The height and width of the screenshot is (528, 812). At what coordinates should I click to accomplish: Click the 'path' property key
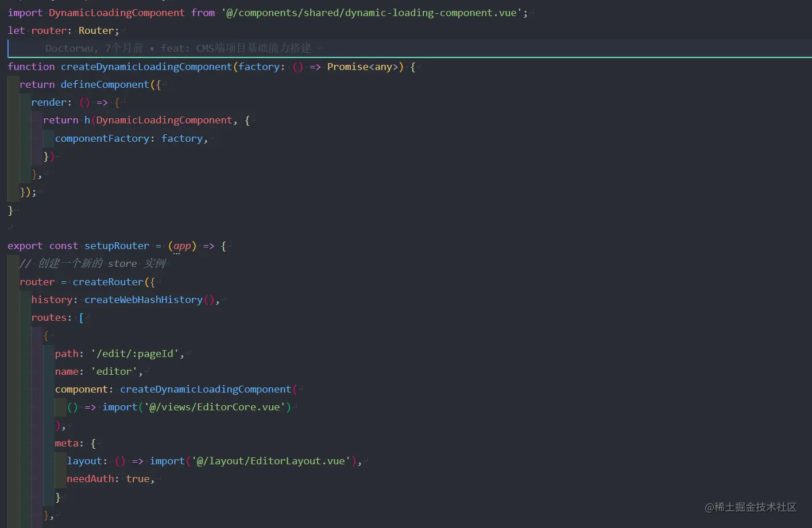pyautogui.click(x=67, y=354)
